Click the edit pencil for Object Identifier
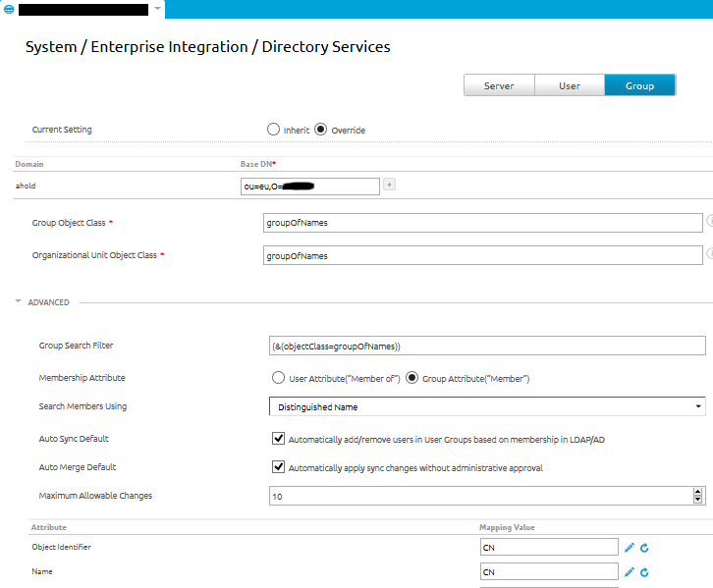 630,547
